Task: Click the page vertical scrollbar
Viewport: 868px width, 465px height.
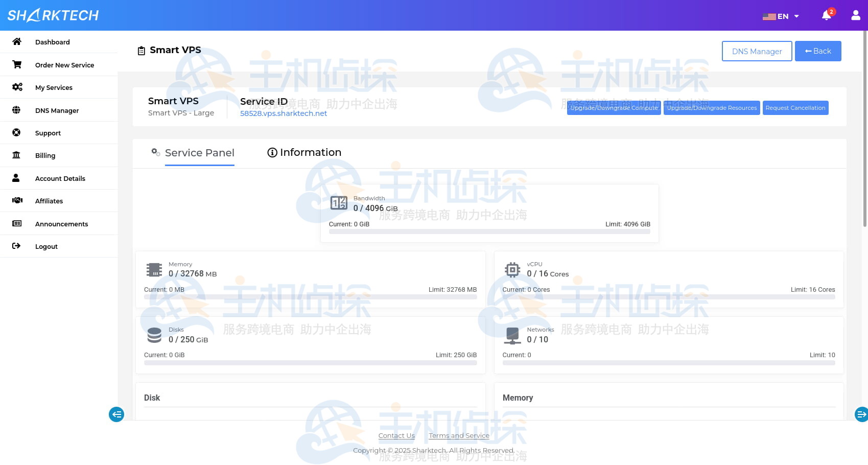Action: pyautogui.click(x=864, y=128)
